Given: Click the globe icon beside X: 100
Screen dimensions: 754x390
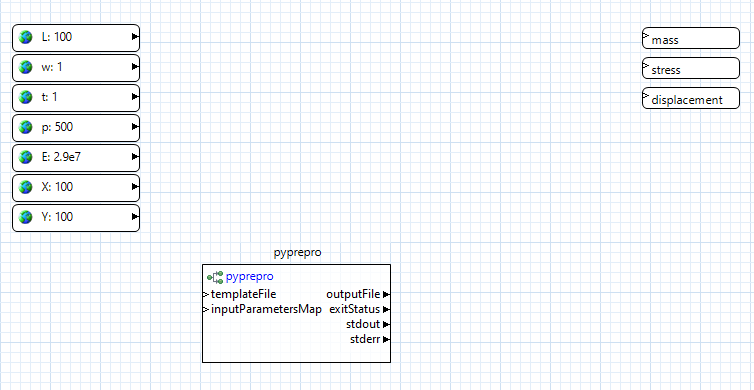Looking at the screenshot, I should pyautogui.click(x=25, y=187).
